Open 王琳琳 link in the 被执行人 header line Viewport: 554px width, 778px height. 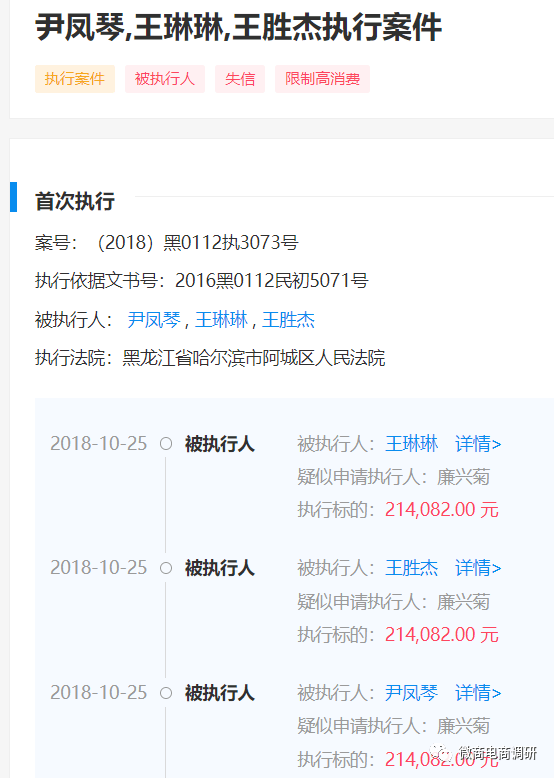[x=221, y=320]
